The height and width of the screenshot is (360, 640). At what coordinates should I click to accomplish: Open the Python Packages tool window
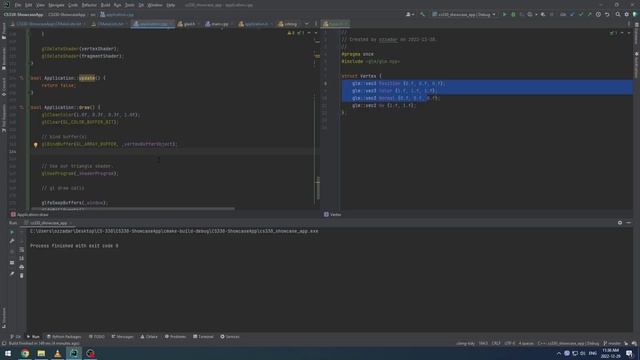point(64,337)
